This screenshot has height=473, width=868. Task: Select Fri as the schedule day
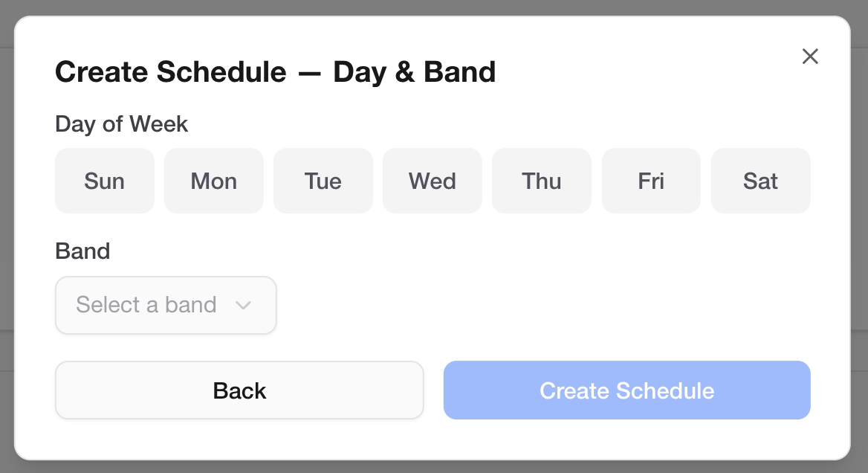[651, 181]
